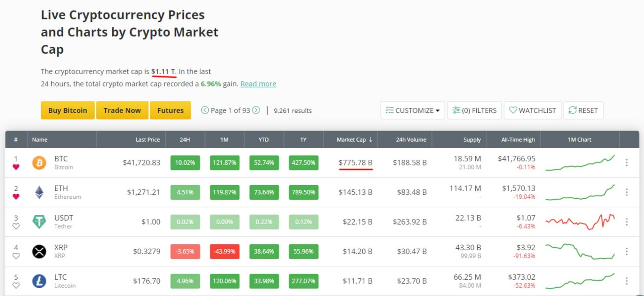Click Bitcoin 1M sparkline chart
The width and height of the screenshot is (644, 296).
point(580,163)
